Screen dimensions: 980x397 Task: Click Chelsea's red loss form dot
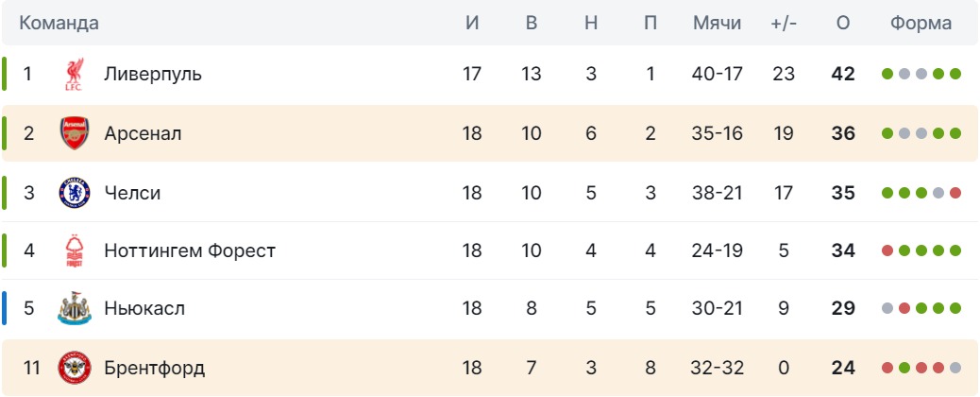coord(955,193)
